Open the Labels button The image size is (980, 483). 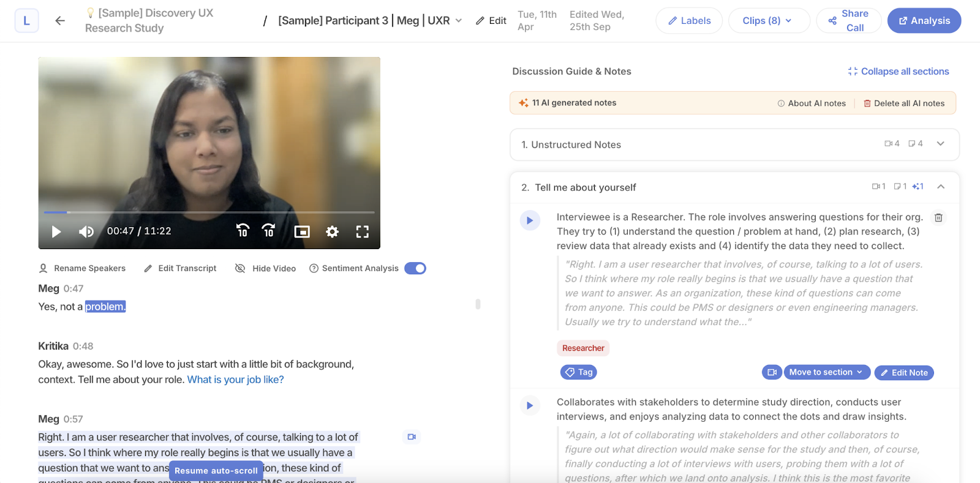[689, 21]
